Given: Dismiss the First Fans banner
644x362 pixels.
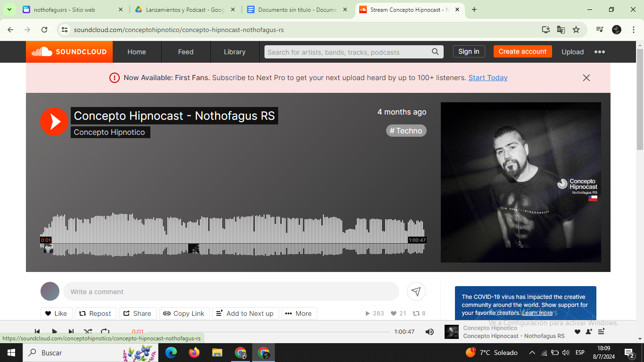Looking at the screenshot, I should (586, 78).
